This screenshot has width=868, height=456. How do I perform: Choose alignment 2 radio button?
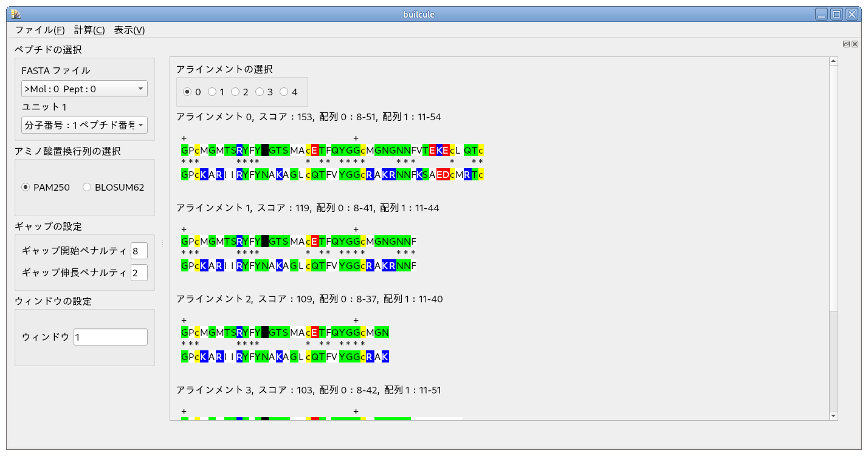tap(235, 92)
